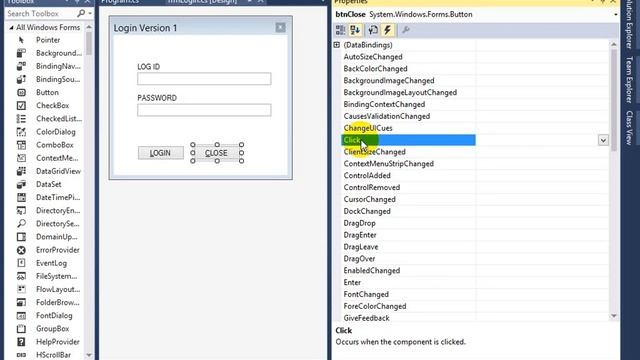Show properties in Categorized view
Viewport: 640px width, 360px height.
(340, 30)
